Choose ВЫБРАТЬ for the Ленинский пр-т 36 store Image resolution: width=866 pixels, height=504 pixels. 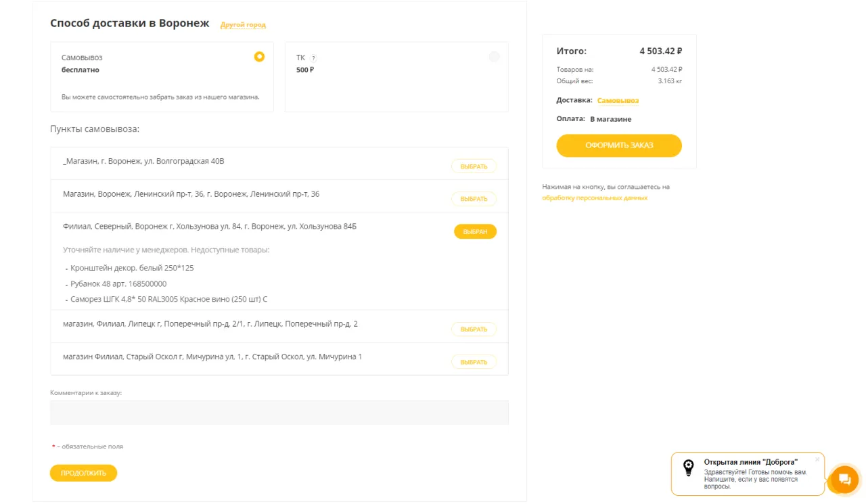(474, 198)
